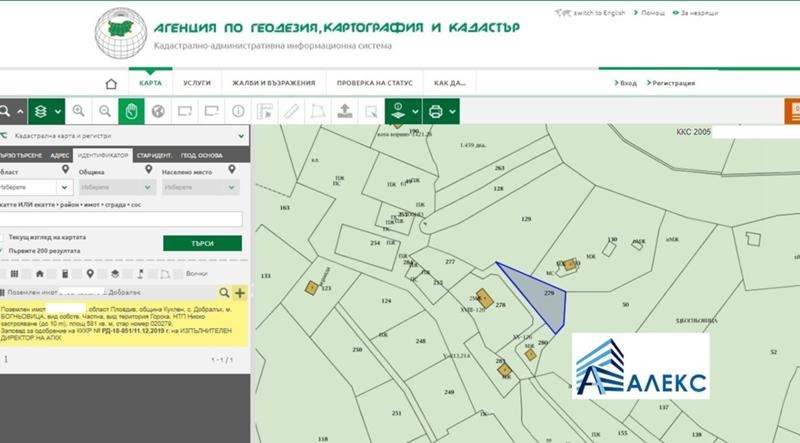Select the pan hand tool
The height and width of the screenshot is (443, 800).
pyautogui.click(x=131, y=111)
